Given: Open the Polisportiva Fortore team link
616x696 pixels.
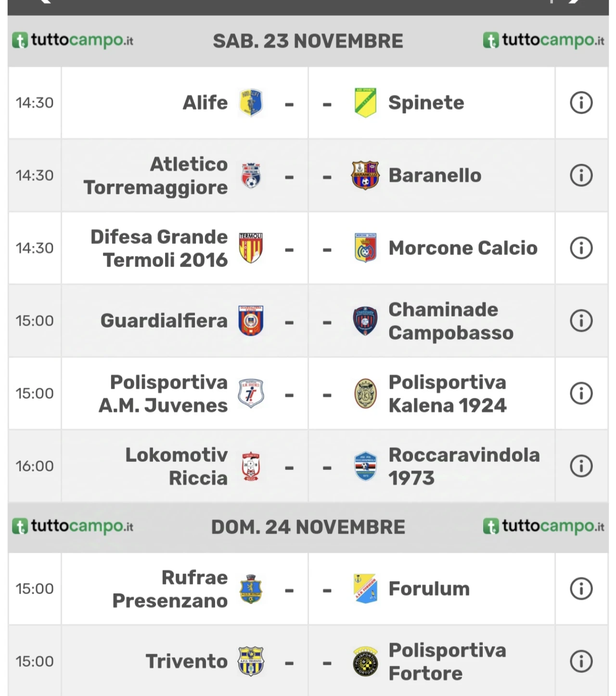Looking at the screenshot, I should click(x=447, y=661).
